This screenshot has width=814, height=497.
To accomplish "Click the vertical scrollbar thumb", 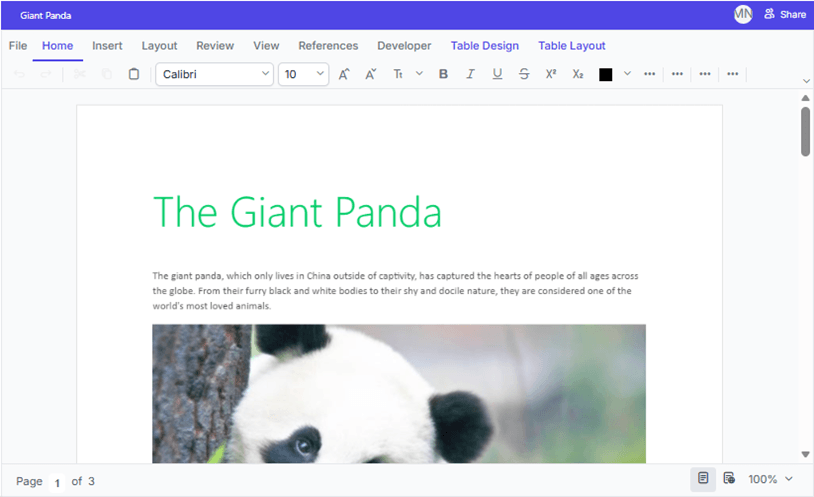I will coord(805,131).
